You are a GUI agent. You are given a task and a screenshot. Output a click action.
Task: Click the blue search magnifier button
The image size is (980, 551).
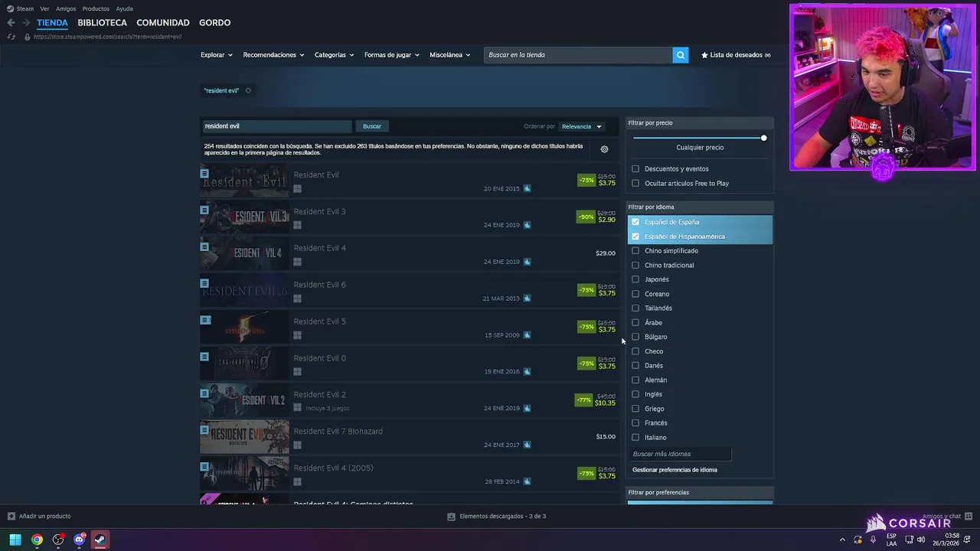coord(681,55)
